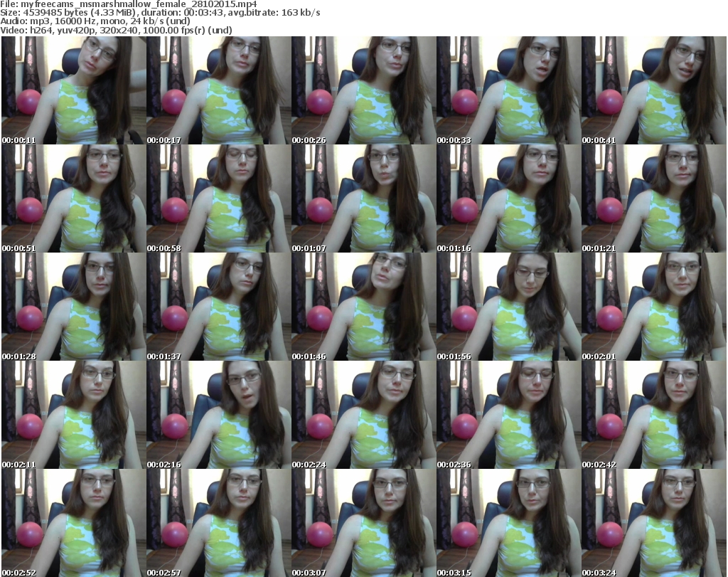Click the 'Video: h264, yuv420p' line
The width and height of the screenshot is (728, 577).
[116, 30]
